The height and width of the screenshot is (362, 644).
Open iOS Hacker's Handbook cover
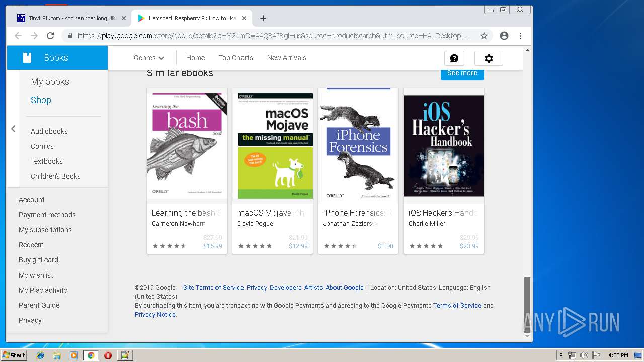pos(444,146)
